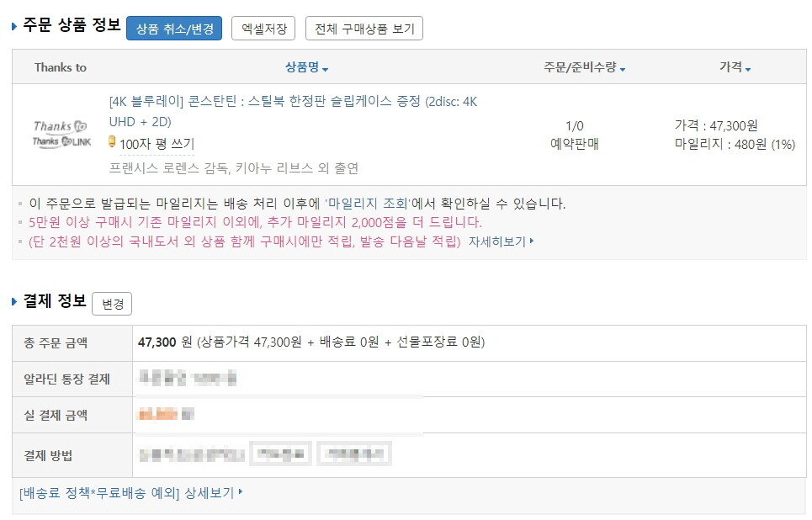Click the yellow icon beside 100자 평 쓰기
Viewport: 812px width, 520px height.
point(112,142)
